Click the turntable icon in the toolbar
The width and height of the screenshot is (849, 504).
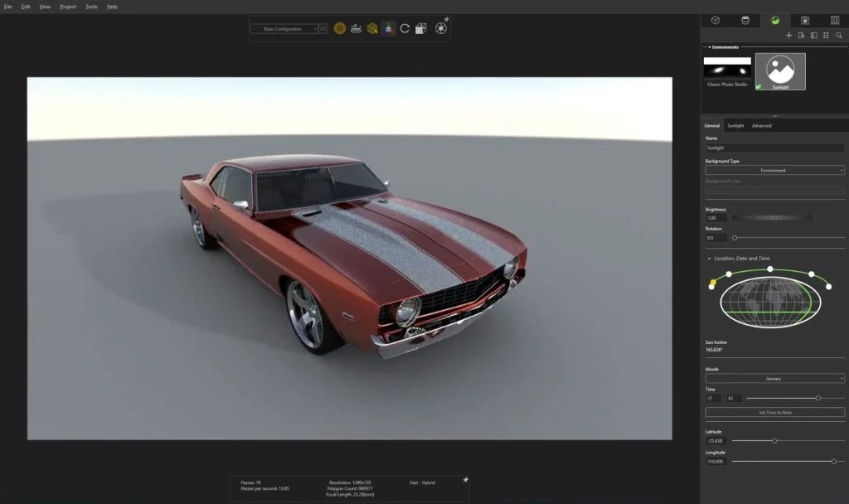[x=356, y=28]
